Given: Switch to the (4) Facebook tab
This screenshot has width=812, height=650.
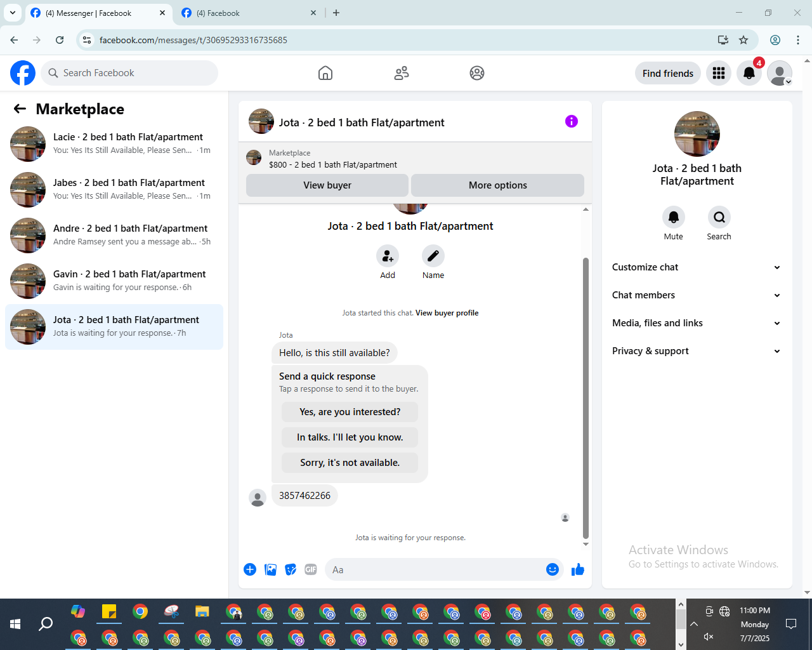Looking at the screenshot, I should (x=249, y=13).
